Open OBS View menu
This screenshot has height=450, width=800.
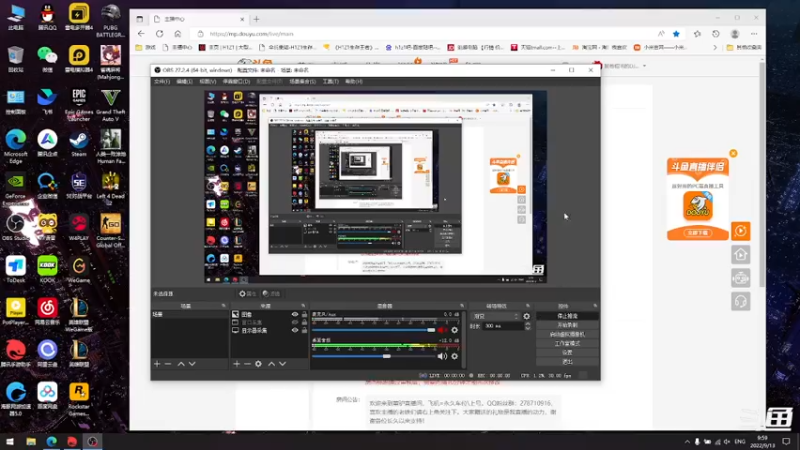point(208,82)
